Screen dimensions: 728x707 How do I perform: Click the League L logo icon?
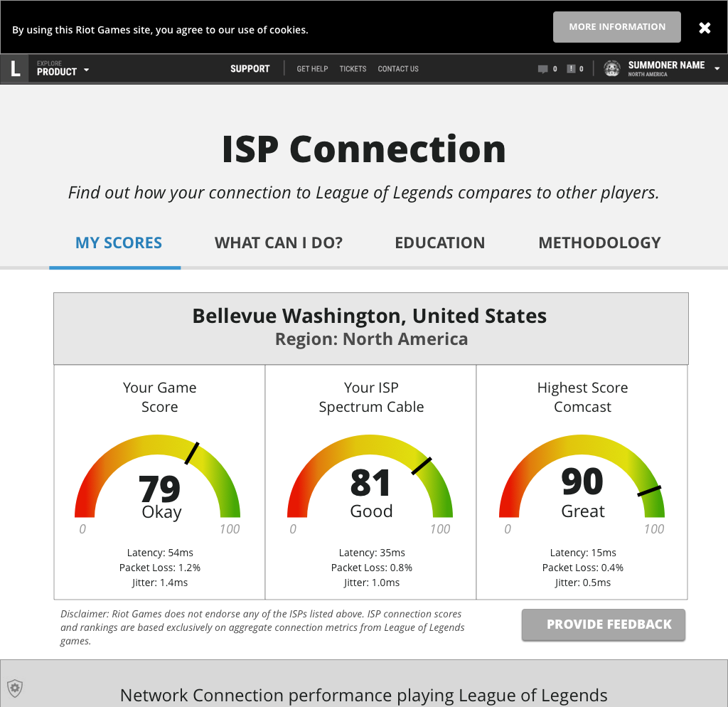[x=15, y=69]
